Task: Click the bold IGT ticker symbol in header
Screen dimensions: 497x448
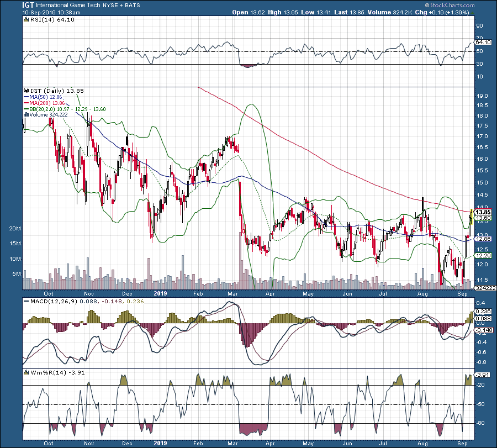Action: tap(28, 5)
